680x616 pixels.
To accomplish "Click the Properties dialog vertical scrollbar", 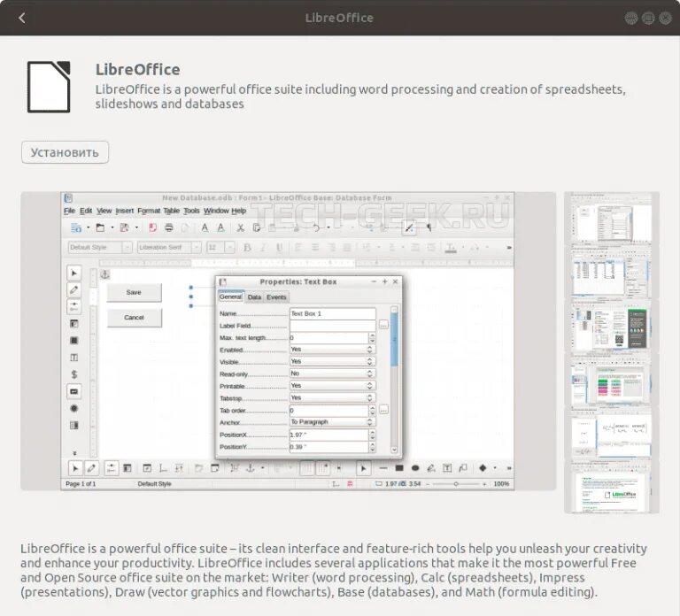I will (x=394, y=380).
